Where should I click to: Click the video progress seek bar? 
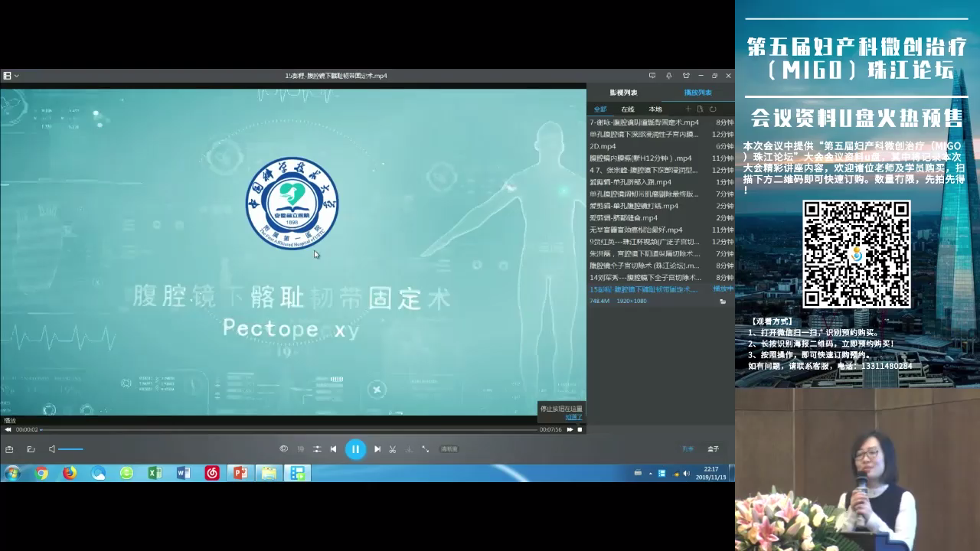[x=291, y=429]
